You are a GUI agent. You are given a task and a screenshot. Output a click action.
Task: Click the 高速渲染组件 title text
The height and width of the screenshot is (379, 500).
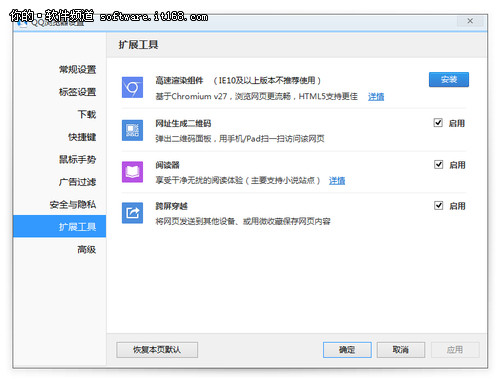179,80
